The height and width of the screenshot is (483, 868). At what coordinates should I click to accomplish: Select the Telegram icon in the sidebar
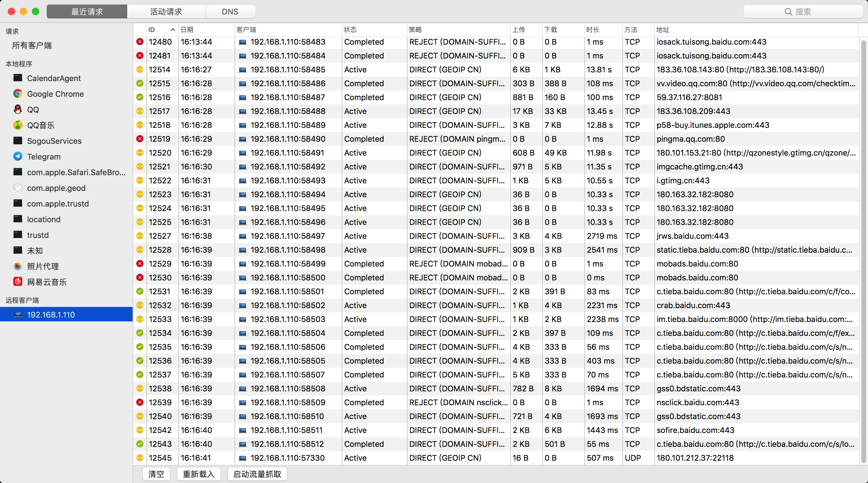[17, 156]
